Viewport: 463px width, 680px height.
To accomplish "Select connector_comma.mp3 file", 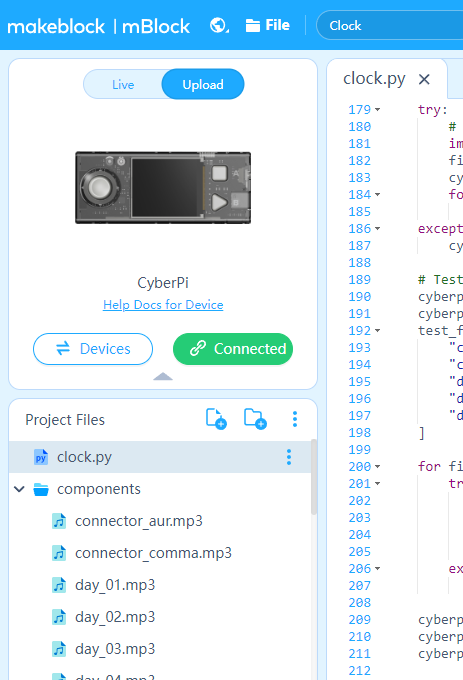I will [160, 553].
